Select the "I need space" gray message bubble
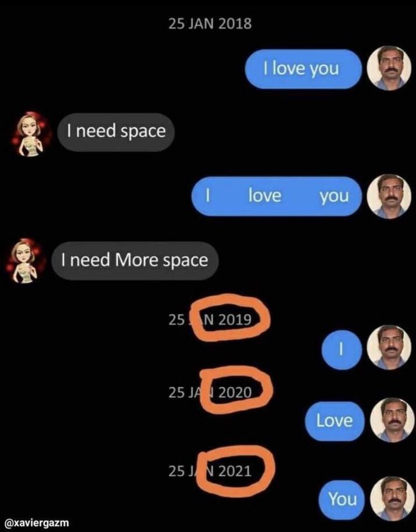The image size is (416, 532). pyautogui.click(x=116, y=132)
